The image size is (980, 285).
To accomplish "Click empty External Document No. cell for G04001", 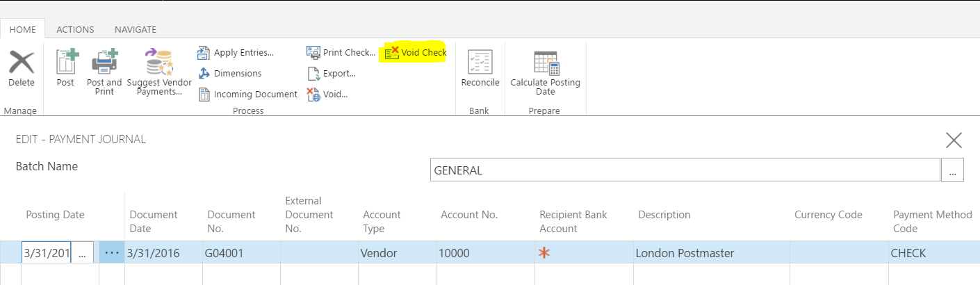I will coord(319,253).
